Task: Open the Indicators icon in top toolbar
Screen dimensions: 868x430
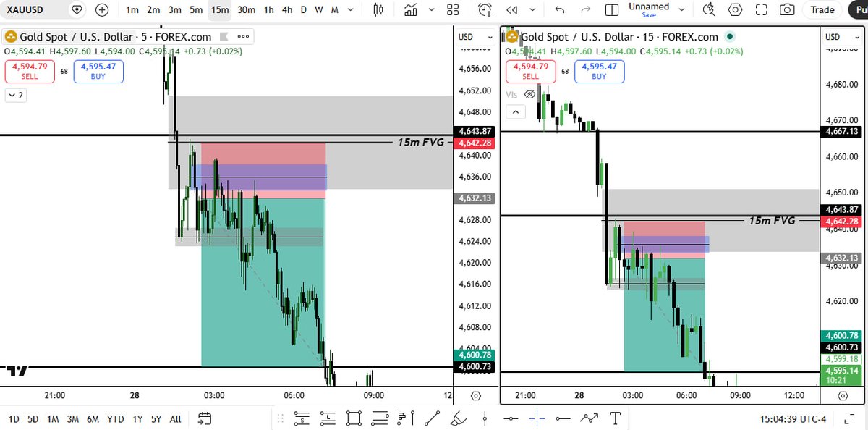Action: coord(411,10)
